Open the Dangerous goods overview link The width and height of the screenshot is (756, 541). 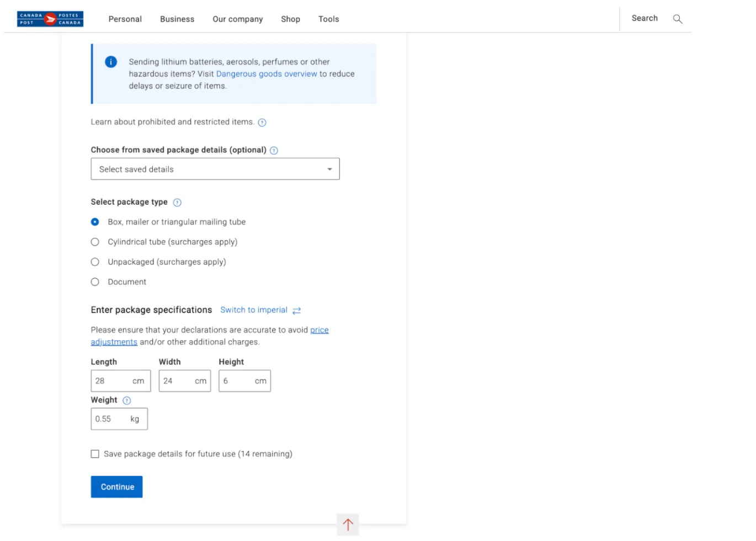(267, 73)
